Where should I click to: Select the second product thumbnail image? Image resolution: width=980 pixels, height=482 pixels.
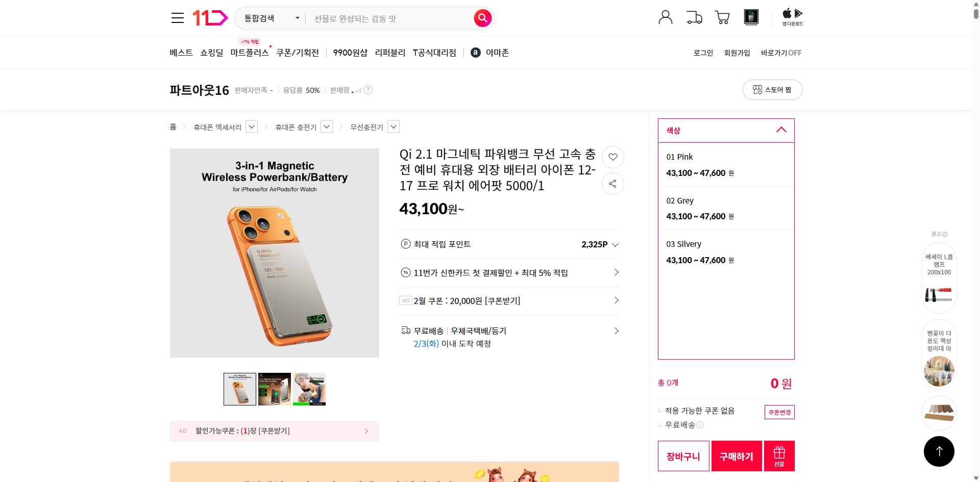click(274, 389)
